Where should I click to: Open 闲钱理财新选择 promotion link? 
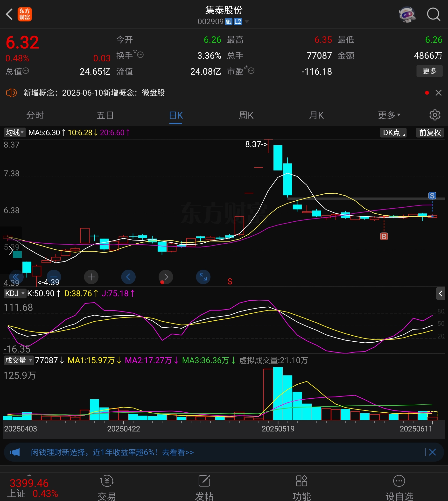click(x=112, y=452)
